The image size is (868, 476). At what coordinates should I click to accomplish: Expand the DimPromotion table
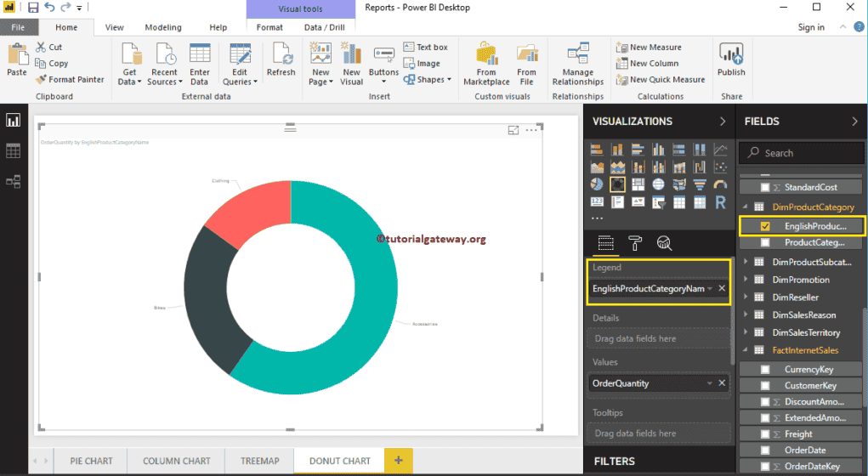coord(746,280)
